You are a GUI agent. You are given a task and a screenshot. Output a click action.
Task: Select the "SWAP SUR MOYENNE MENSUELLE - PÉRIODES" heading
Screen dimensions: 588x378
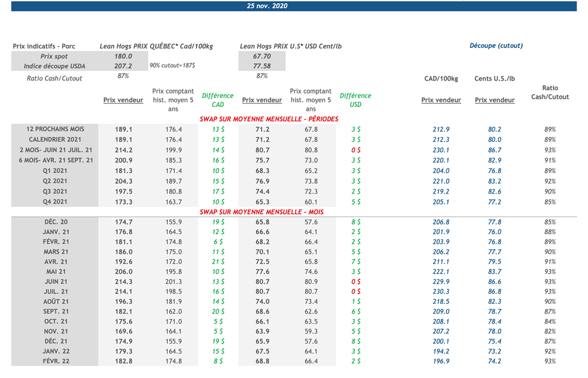pyautogui.click(x=269, y=119)
